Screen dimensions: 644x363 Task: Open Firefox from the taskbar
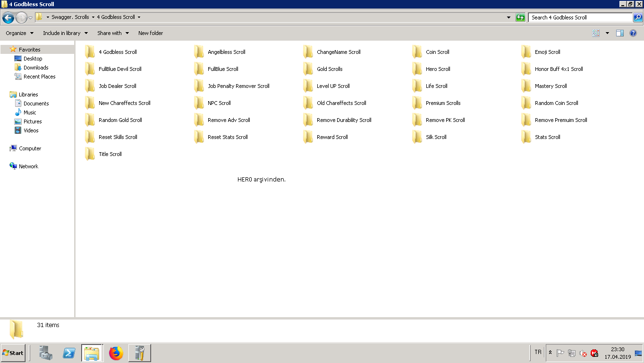point(116,353)
